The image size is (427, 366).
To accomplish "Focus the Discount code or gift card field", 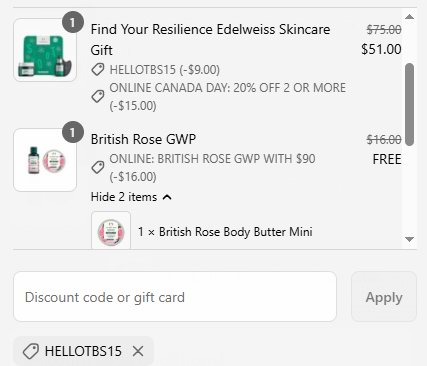I will tap(175, 297).
